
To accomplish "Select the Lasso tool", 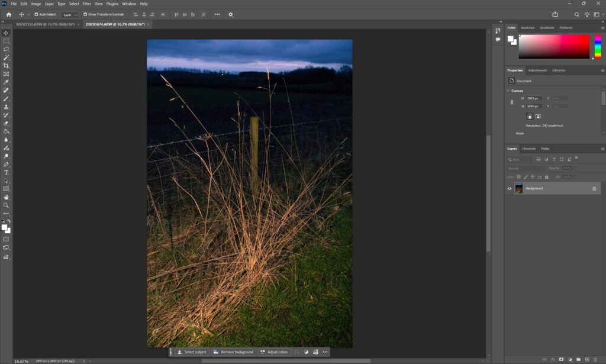I will [6, 49].
